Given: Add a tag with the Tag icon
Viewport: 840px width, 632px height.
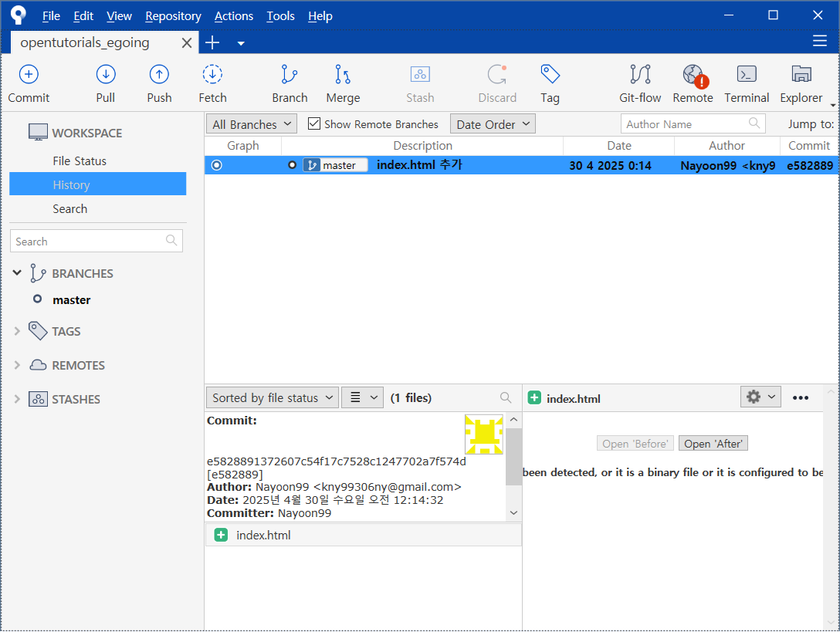Looking at the screenshot, I should (x=550, y=74).
